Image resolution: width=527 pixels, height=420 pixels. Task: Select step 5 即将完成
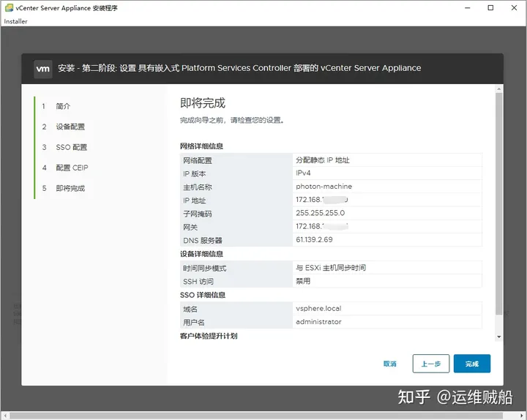click(70, 188)
